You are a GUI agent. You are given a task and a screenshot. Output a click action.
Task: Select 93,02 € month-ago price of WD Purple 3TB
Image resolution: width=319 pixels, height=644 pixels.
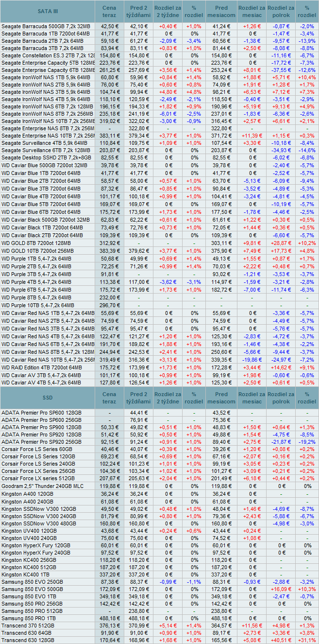click(222, 275)
